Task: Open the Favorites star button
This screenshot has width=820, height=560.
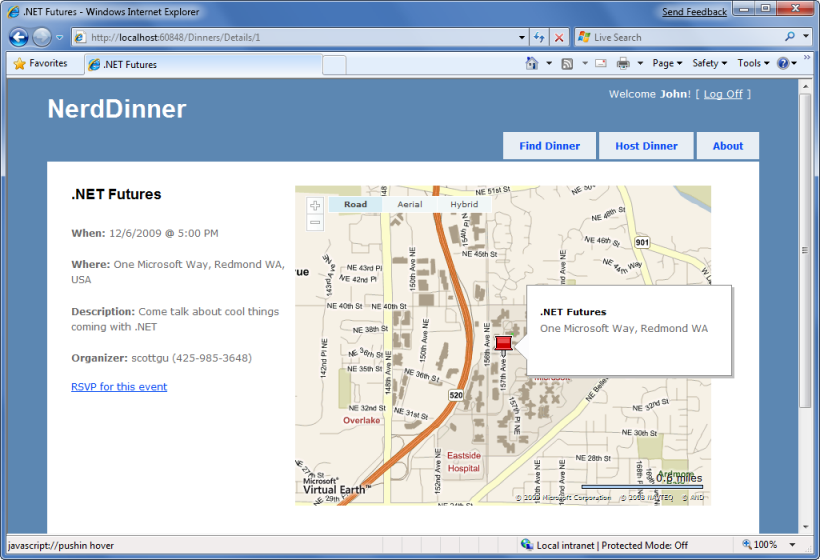Action: tap(41, 63)
